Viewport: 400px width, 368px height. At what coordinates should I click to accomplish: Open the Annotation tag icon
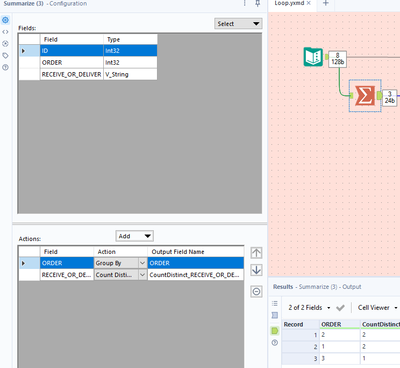click(x=5, y=55)
